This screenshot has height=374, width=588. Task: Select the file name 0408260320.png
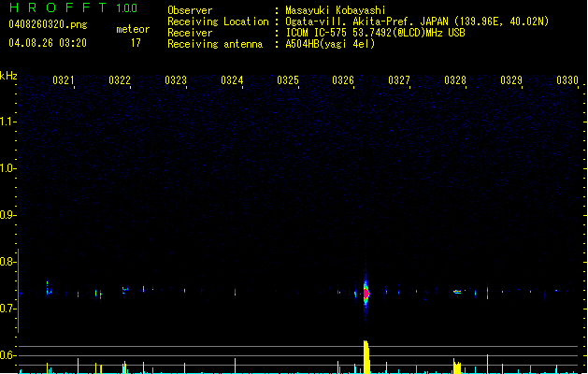[x=48, y=24]
